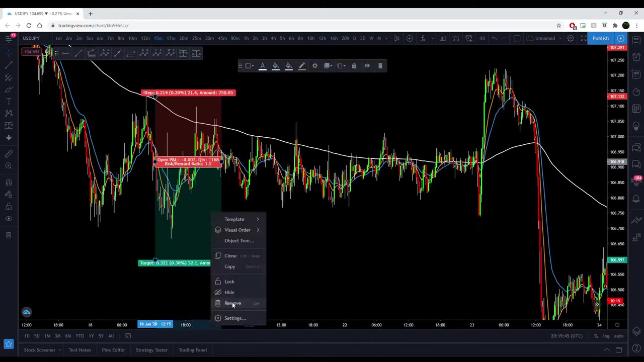Click the play stream button beside Publish
The width and height of the screenshot is (644, 362).
[621, 38]
